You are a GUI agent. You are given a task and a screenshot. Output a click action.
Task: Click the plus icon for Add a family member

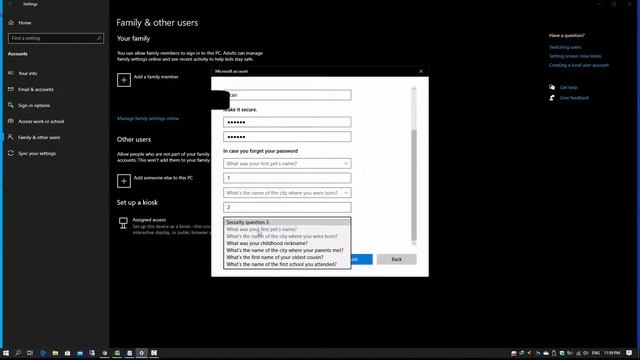click(124, 80)
